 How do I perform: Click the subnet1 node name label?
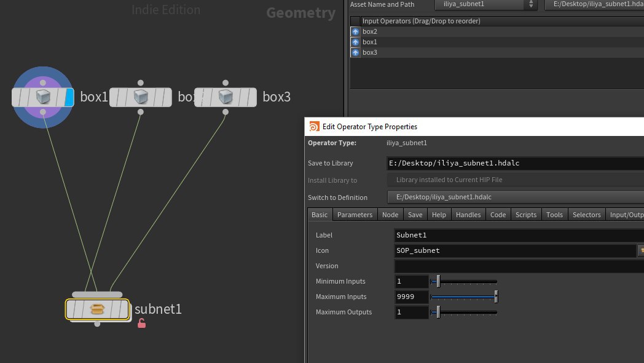[x=158, y=309]
